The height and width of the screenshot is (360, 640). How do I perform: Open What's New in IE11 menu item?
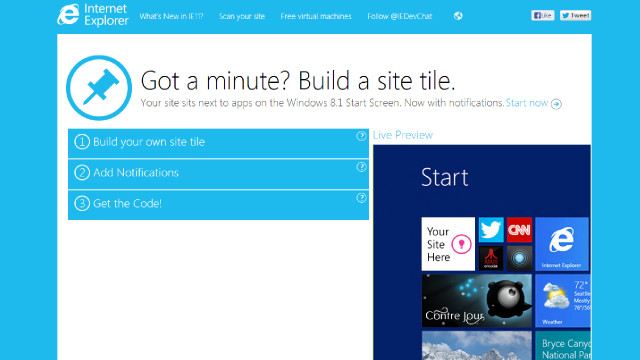[171, 16]
